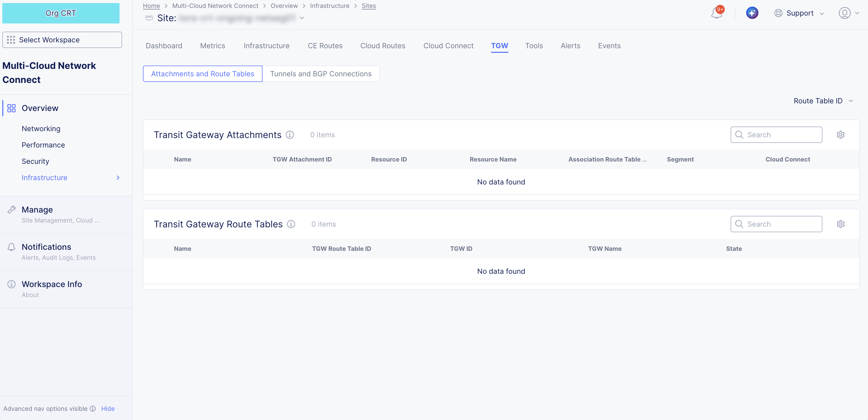Screen dimensions: 868x420
Task: Switch to the Cloud Connect tab
Action: 448,46
